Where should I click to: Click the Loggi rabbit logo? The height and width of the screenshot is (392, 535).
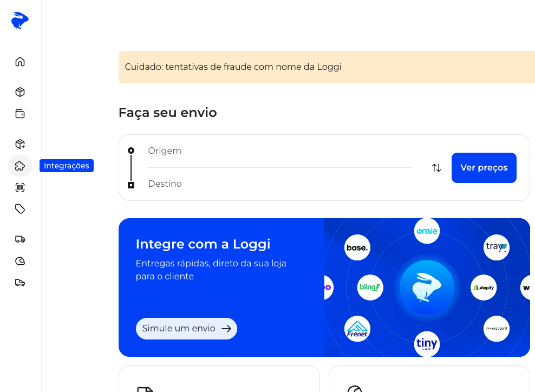(x=20, y=21)
